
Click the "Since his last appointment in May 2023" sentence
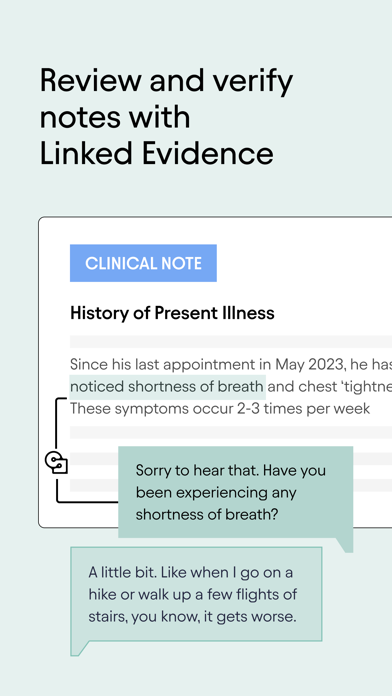(231, 364)
